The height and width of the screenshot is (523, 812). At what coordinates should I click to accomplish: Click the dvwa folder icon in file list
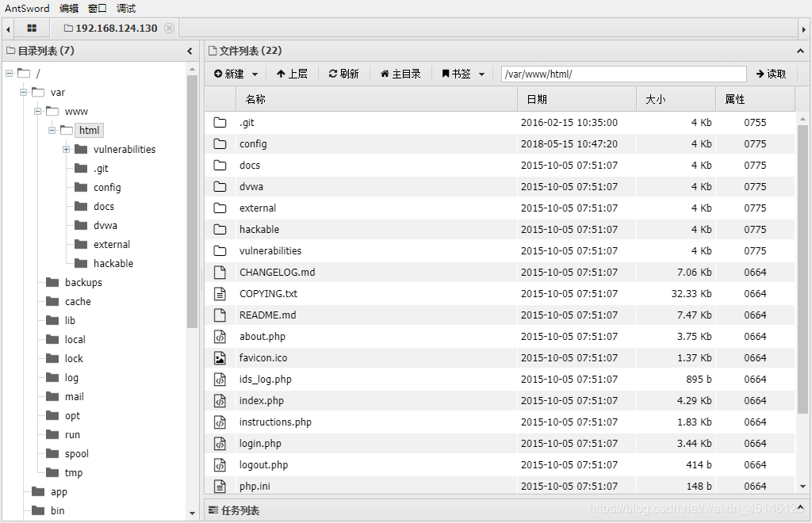[x=220, y=187]
